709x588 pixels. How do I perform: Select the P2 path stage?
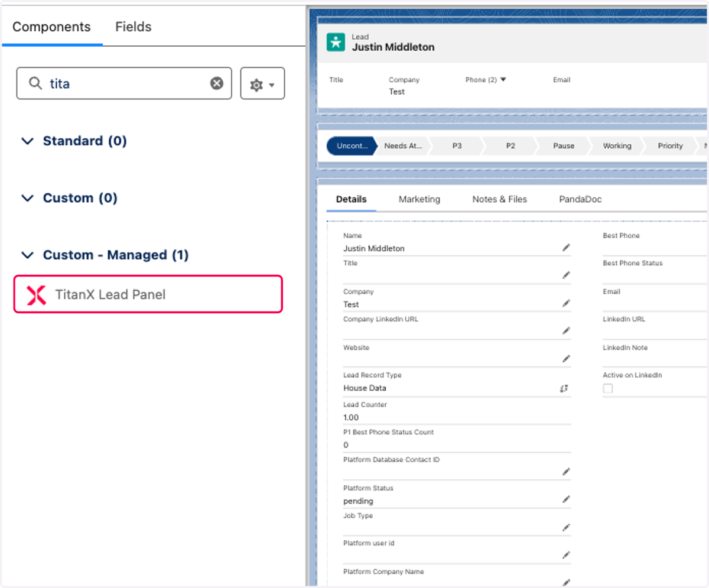[x=510, y=145]
